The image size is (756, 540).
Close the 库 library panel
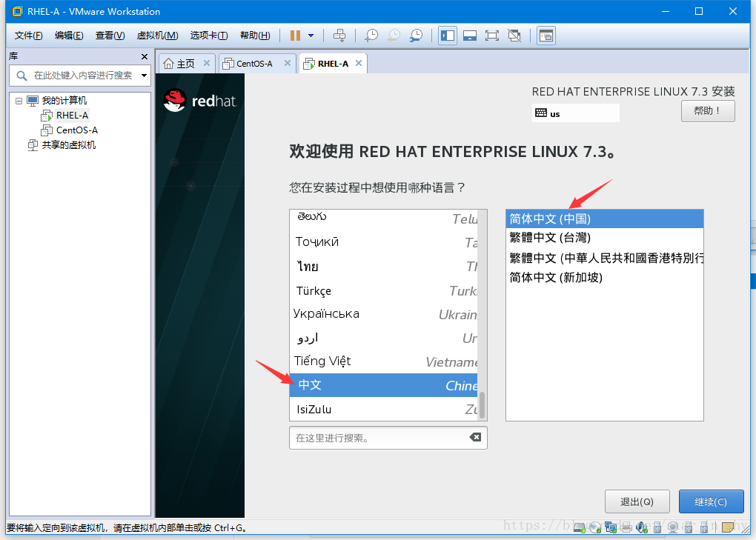pos(145,57)
